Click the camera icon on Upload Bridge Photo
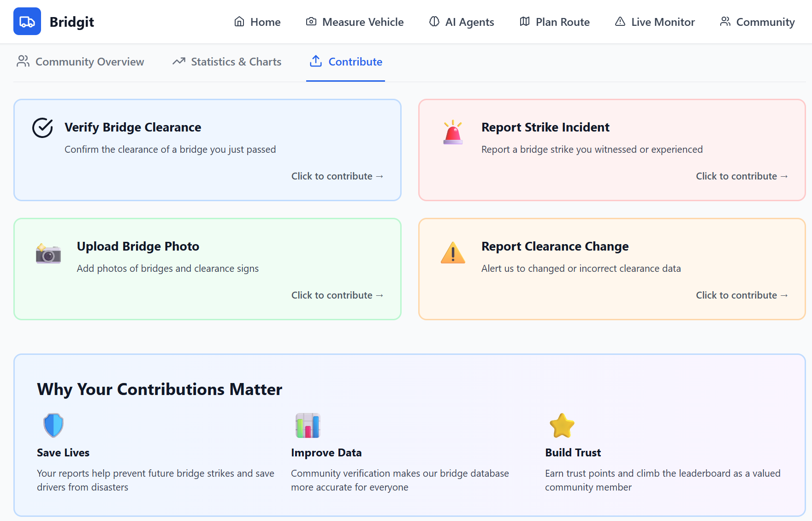 click(48, 253)
